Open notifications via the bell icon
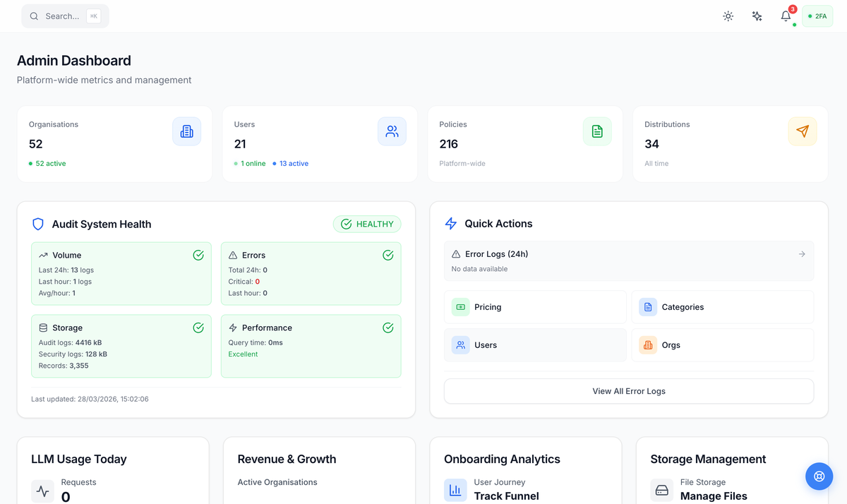 tap(785, 16)
